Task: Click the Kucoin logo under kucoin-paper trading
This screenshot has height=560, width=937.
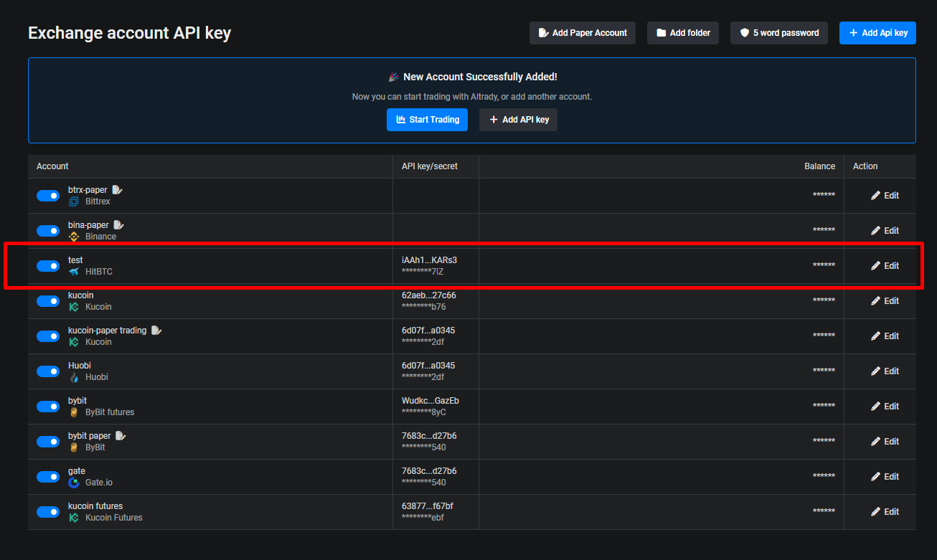Action: (x=73, y=342)
